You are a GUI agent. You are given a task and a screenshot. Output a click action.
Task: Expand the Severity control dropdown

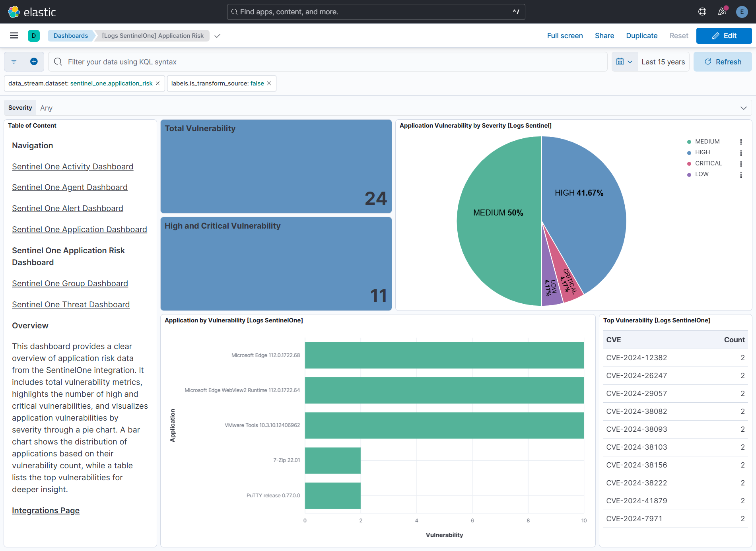(x=743, y=108)
